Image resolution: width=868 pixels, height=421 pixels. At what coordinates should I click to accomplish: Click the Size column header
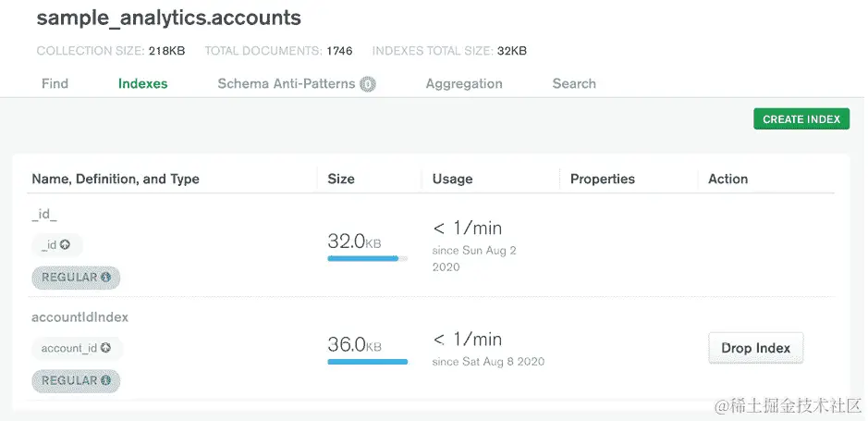coord(341,179)
